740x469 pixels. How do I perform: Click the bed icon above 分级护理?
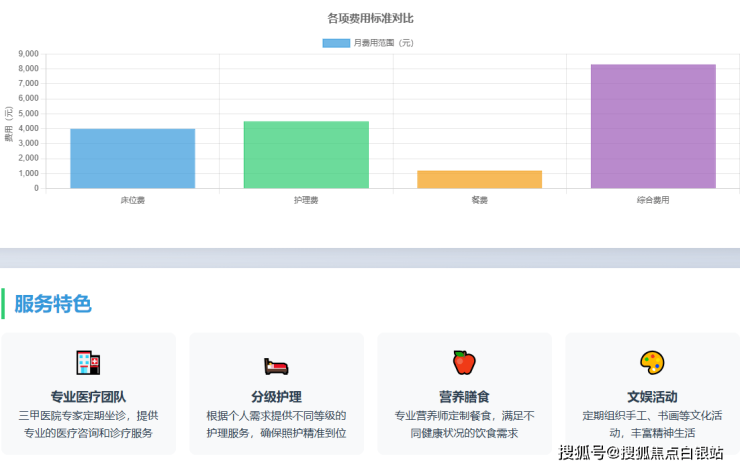coord(276,366)
